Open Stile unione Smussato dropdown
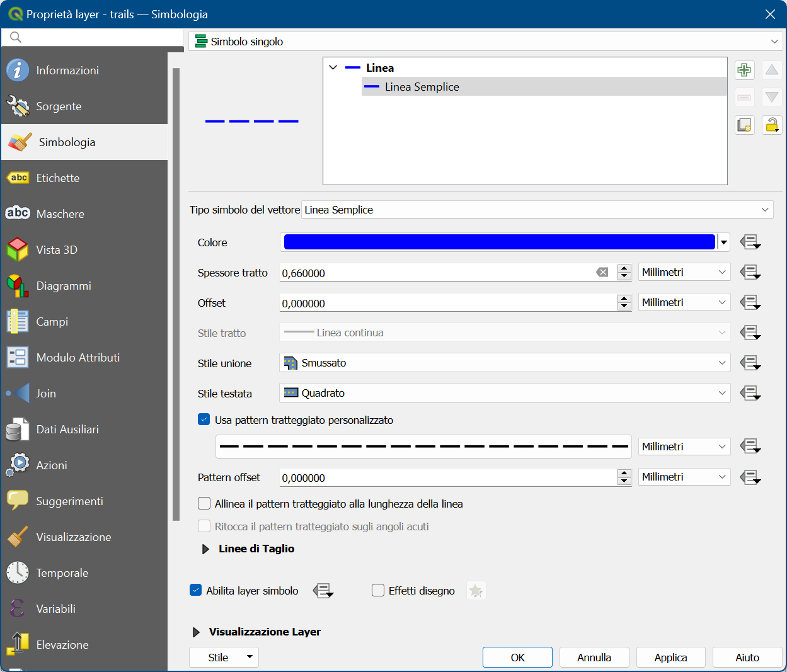787x672 pixels. point(505,363)
